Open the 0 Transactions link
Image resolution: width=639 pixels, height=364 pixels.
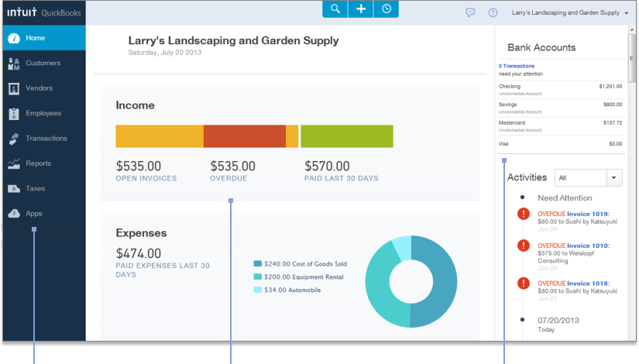click(517, 66)
